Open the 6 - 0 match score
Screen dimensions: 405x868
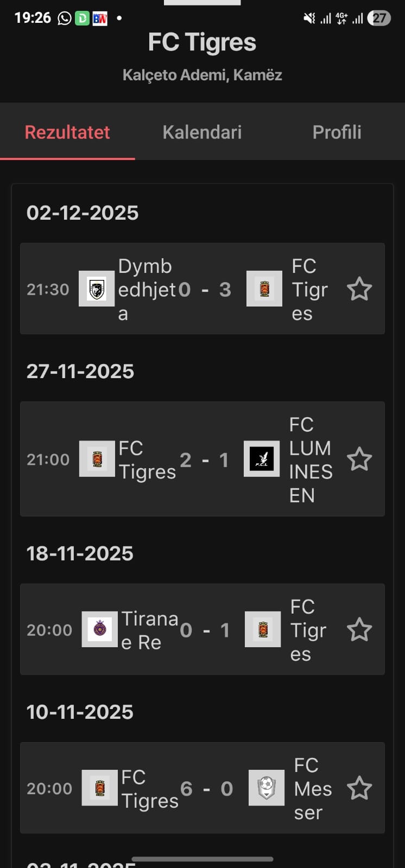pyautogui.click(x=206, y=789)
